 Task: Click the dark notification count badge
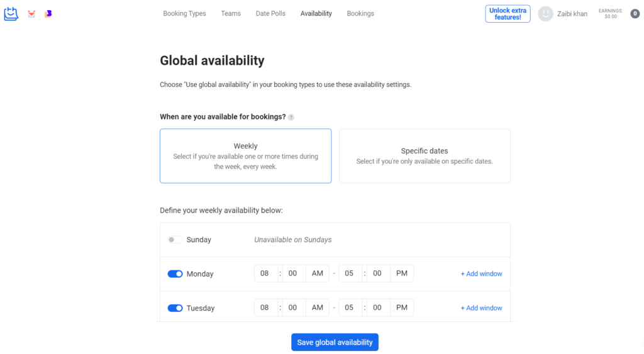pos(635,14)
